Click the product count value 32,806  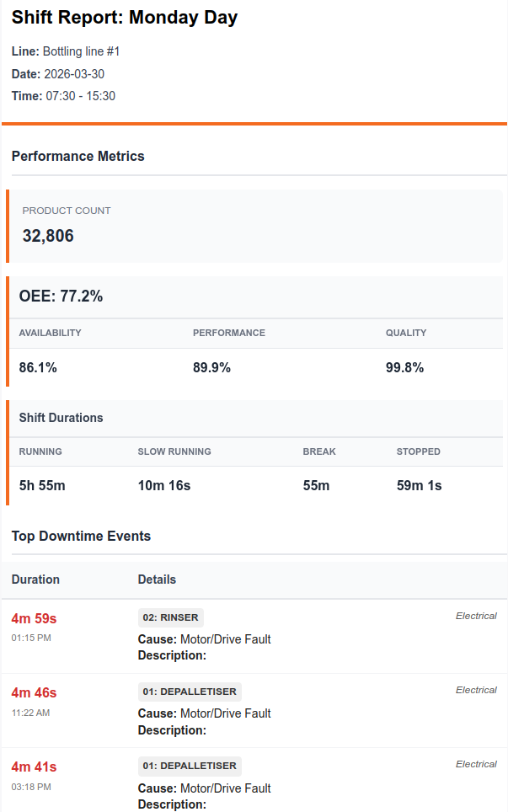tap(48, 236)
